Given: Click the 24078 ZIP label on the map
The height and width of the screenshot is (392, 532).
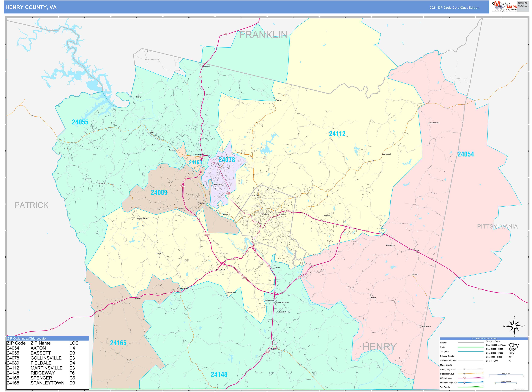Looking at the screenshot, I should click(227, 160).
